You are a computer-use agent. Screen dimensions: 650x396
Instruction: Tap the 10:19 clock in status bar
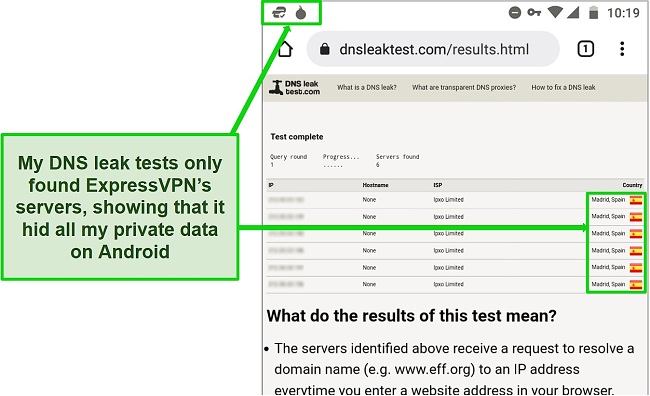point(623,13)
